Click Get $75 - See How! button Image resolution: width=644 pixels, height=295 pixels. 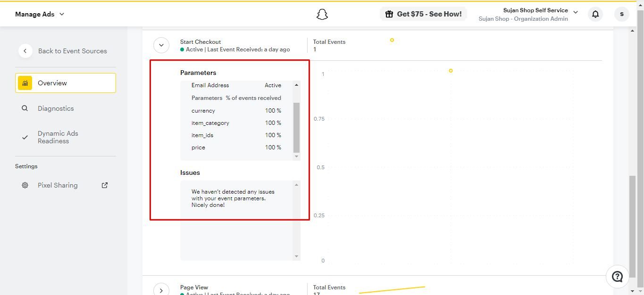coord(423,14)
